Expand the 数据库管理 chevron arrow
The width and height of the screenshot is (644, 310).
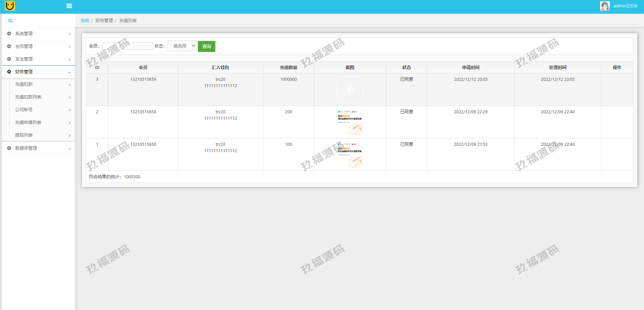[x=69, y=148]
